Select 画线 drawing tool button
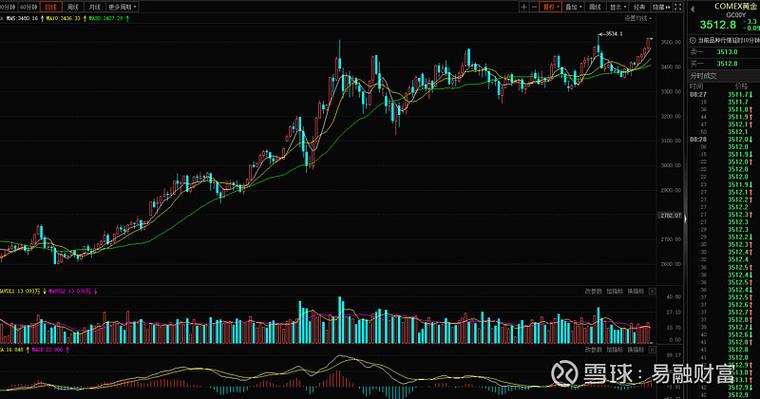 pyautogui.click(x=595, y=7)
